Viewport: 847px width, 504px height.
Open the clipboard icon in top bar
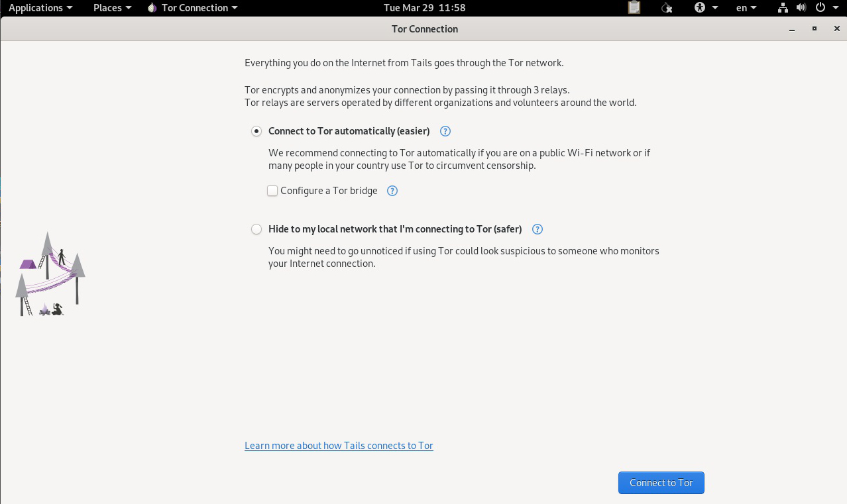[x=634, y=8]
